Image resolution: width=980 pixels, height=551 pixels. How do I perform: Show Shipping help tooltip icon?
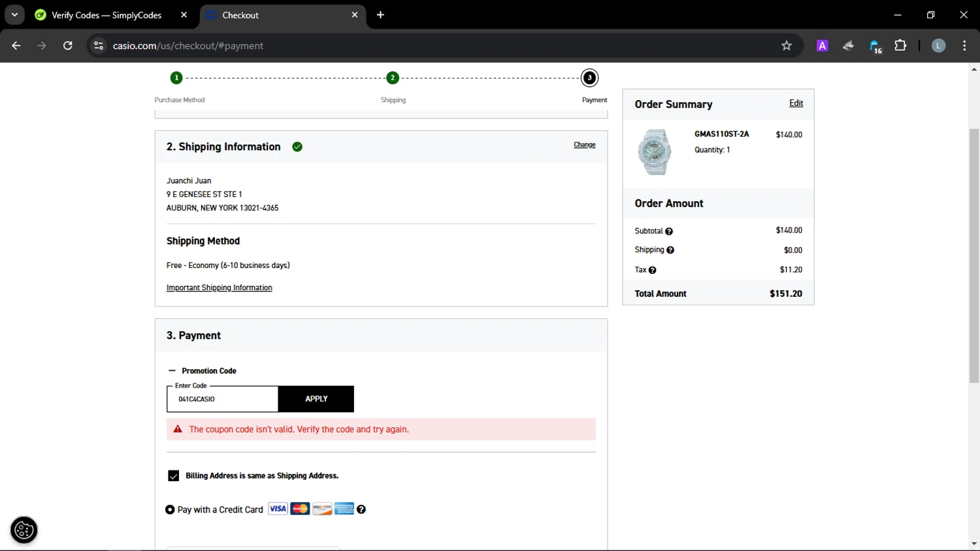point(670,250)
